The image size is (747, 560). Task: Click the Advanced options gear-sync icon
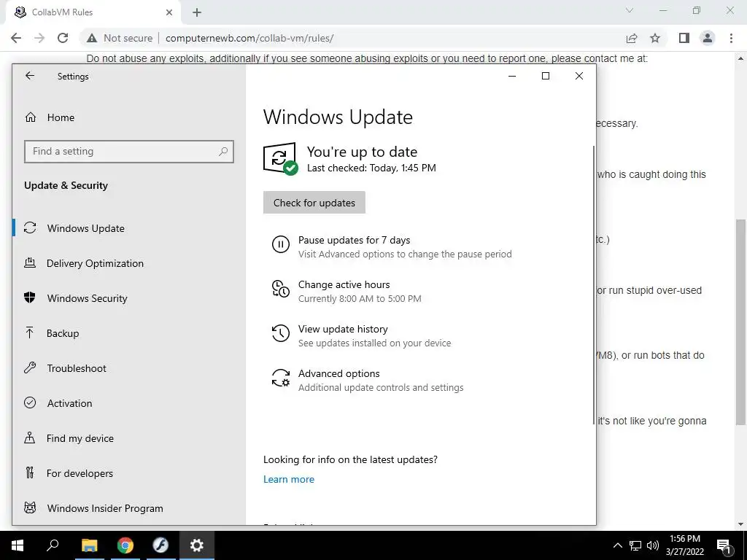[x=281, y=378]
